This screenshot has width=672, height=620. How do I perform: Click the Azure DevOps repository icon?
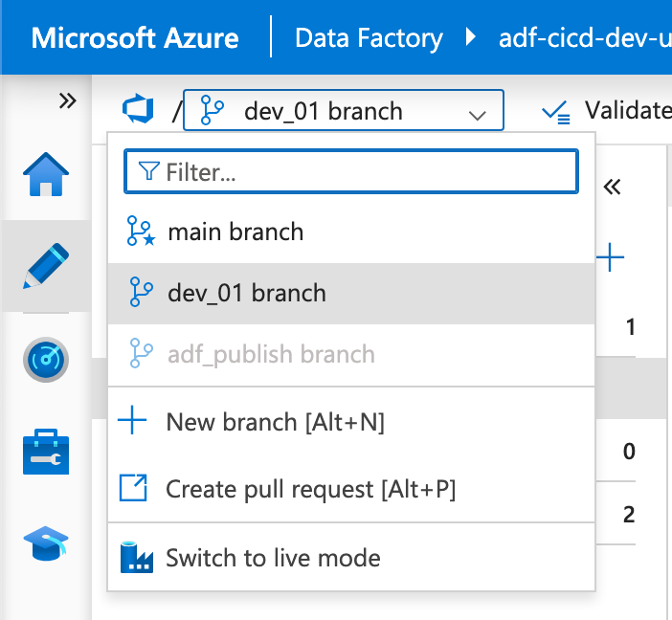click(x=138, y=109)
